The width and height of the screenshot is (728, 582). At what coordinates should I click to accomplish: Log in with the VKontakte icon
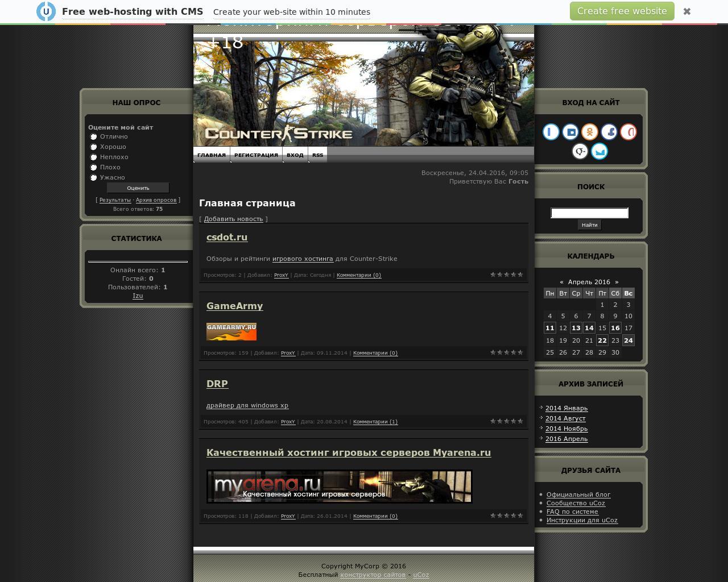click(x=570, y=132)
